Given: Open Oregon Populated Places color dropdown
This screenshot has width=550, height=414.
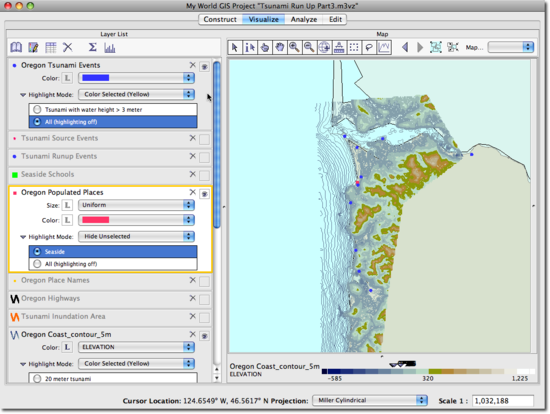Looking at the screenshot, I should point(136,220).
